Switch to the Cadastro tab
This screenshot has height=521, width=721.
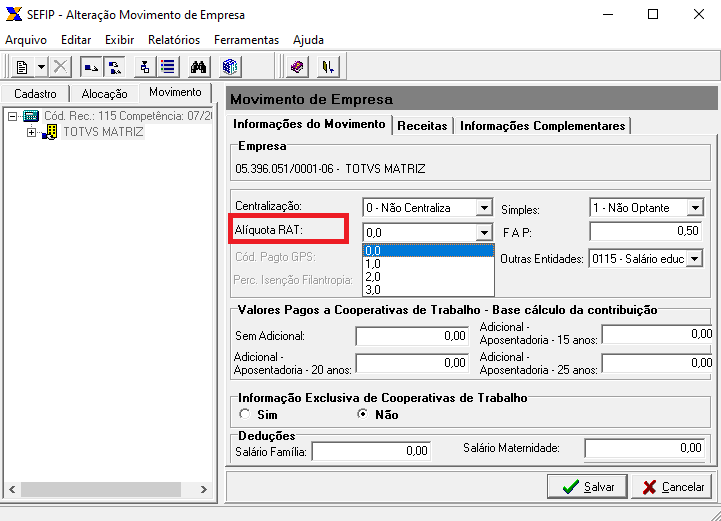coord(35,94)
